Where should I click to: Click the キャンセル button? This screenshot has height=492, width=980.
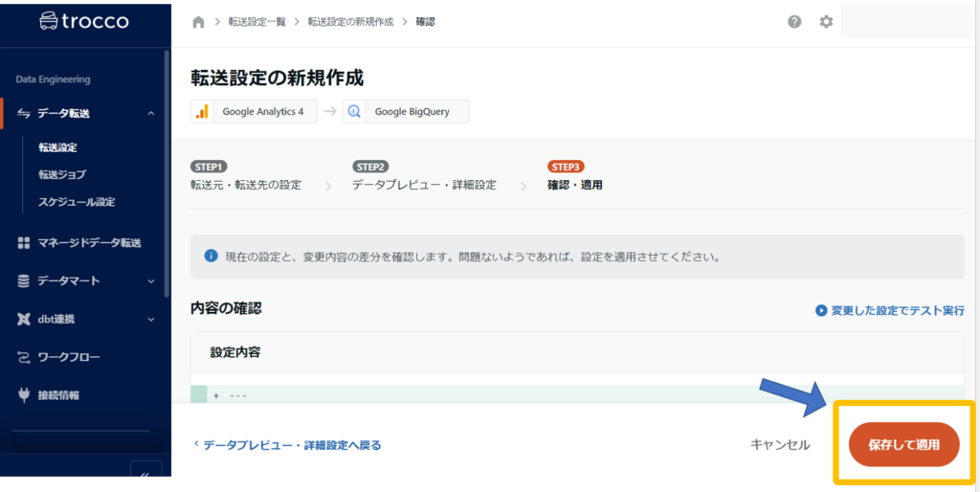click(x=780, y=444)
